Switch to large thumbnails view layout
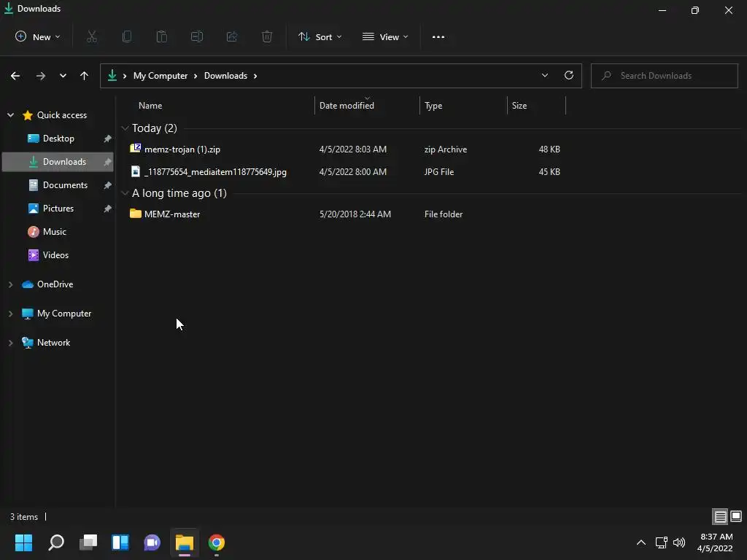The height and width of the screenshot is (560, 747). pos(736,517)
